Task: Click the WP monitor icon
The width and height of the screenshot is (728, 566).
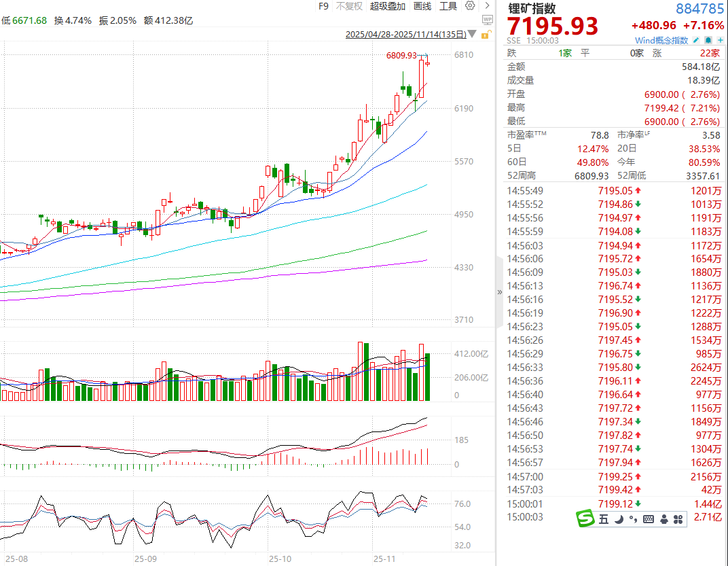Action: coord(486,20)
